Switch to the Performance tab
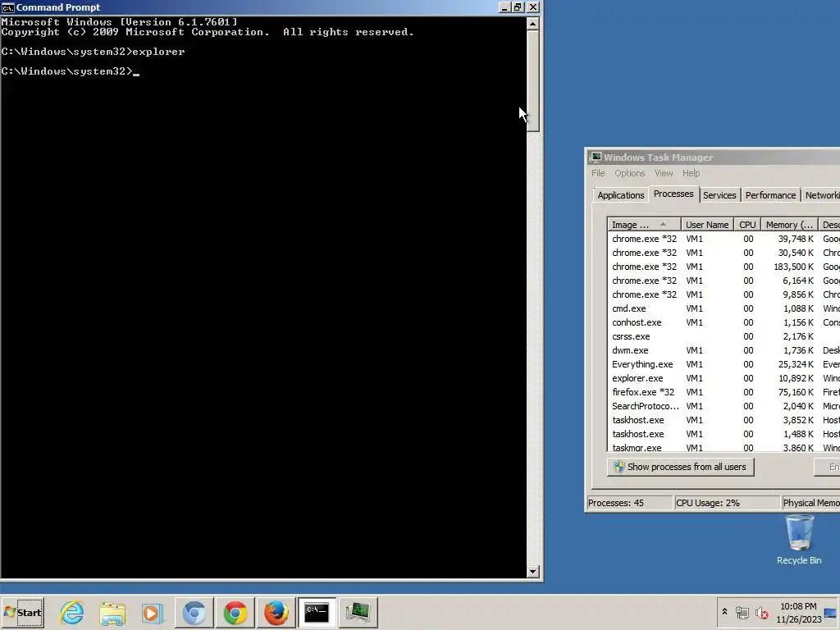Screen dimensions: 840x630 tap(770, 195)
